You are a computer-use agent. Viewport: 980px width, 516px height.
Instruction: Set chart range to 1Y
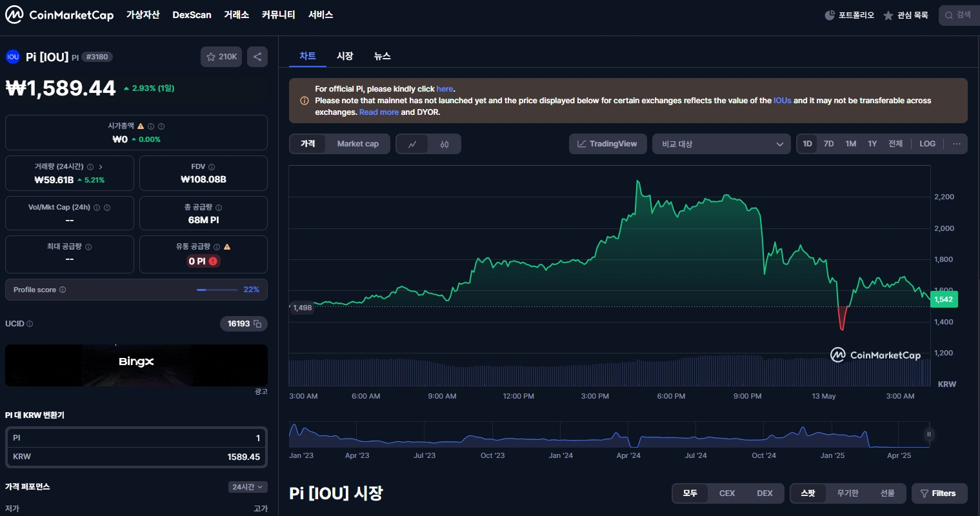(x=872, y=144)
